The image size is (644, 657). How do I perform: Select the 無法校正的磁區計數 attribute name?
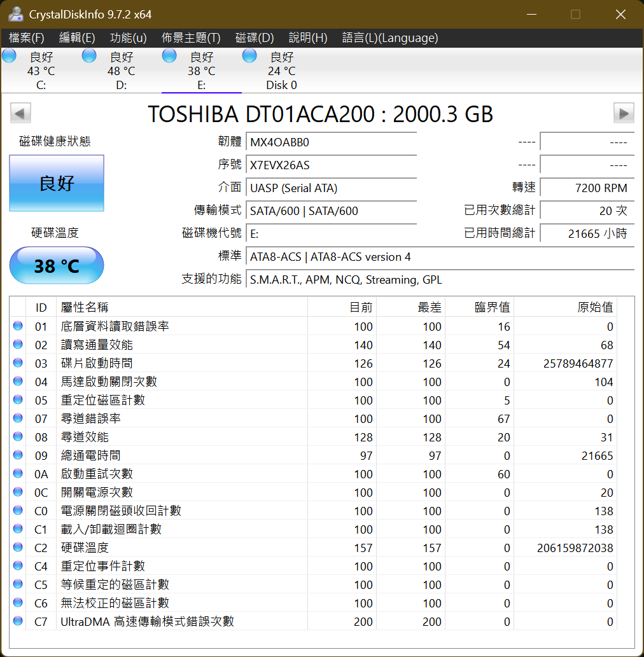pos(115,602)
